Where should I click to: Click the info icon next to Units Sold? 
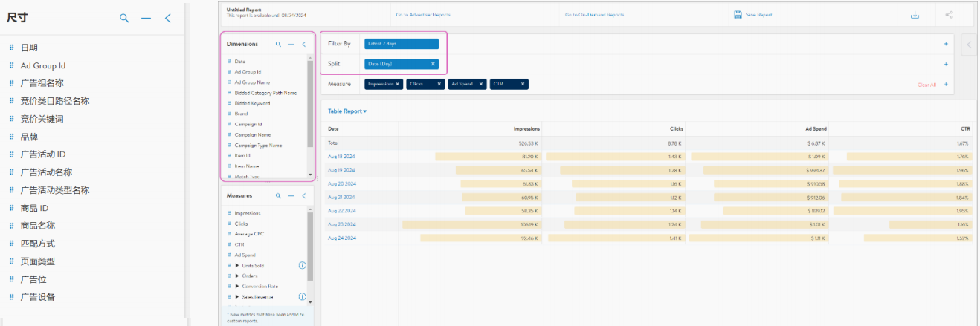pyautogui.click(x=302, y=265)
